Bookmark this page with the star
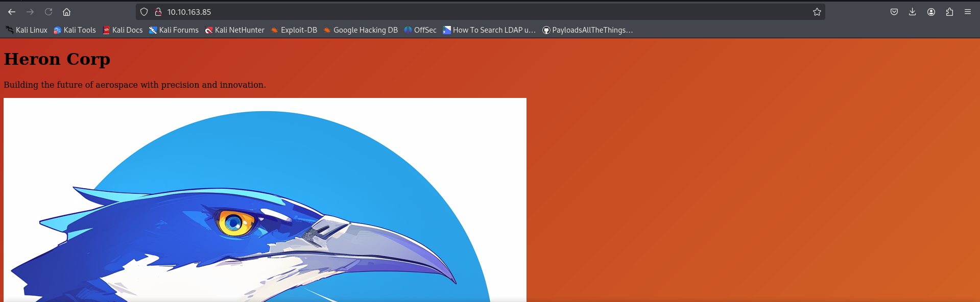The width and height of the screenshot is (980, 302). coord(817,12)
